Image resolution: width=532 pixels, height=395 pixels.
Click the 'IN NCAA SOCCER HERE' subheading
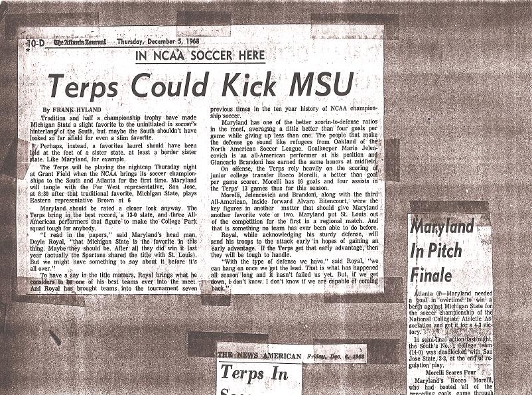pyautogui.click(x=200, y=56)
